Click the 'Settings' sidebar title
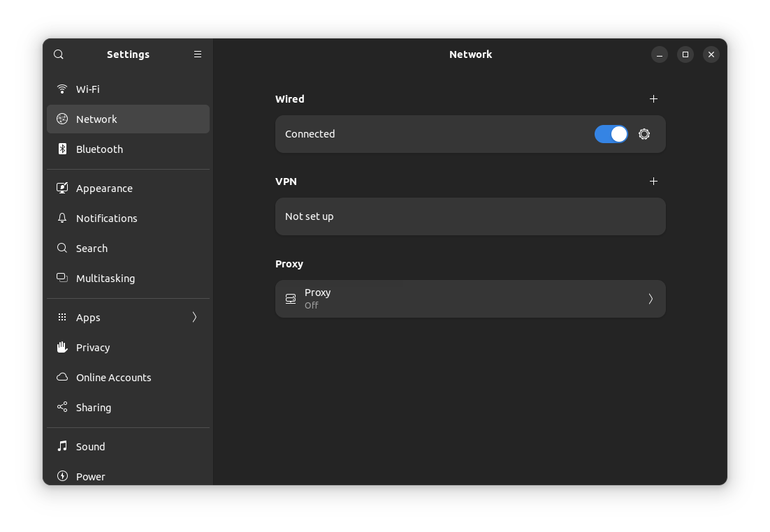Screen dimensions: 770x532 (x=128, y=54)
